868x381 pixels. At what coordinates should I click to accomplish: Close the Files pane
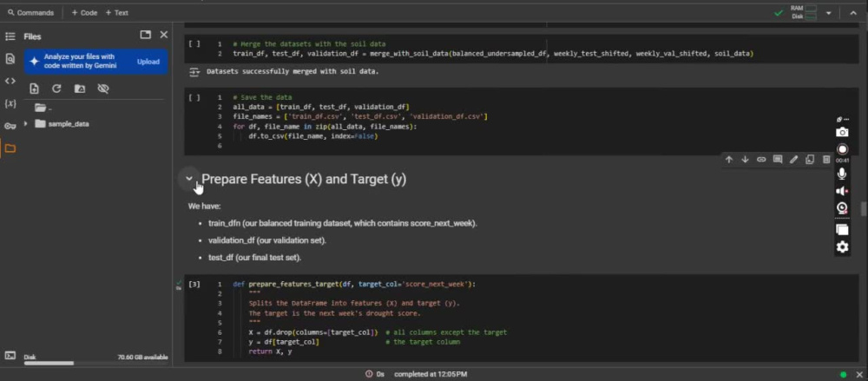point(164,35)
